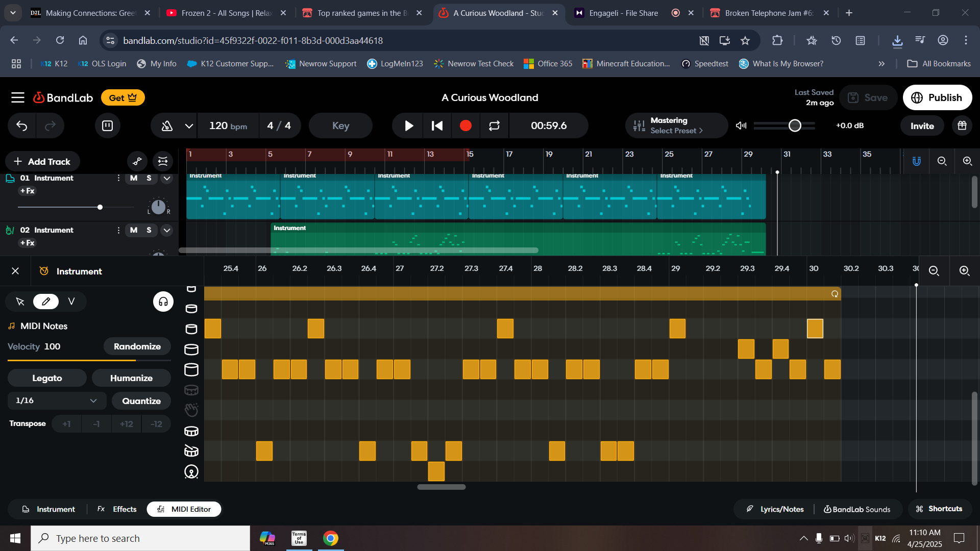Toggle the magnet snap icon
This screenshot has width=980, height=551.
[917, 161]
